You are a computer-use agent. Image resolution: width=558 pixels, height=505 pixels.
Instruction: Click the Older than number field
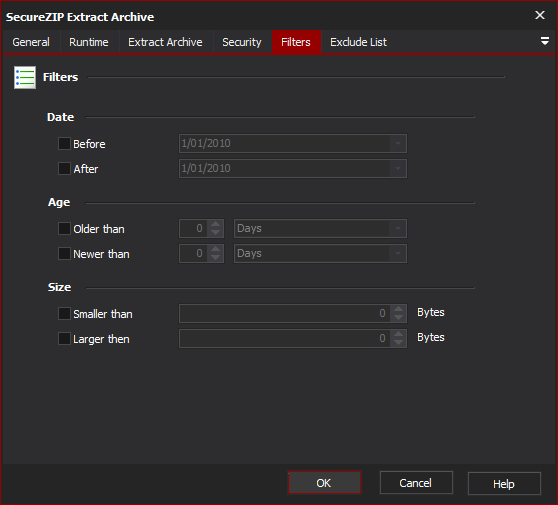click(x=193, y=228)
